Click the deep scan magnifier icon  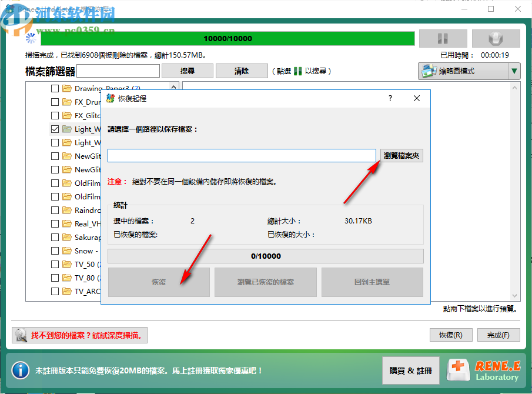point(21,335)
